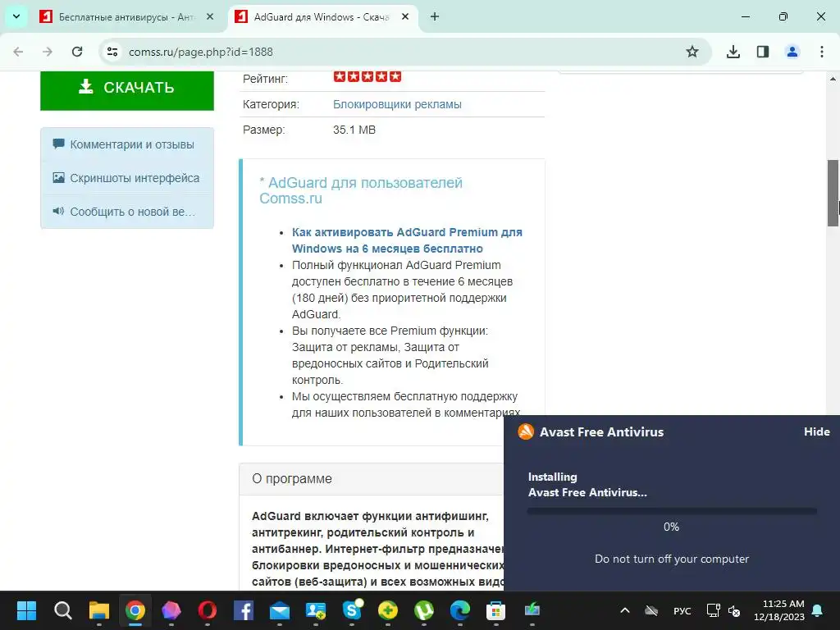Open File Explorer from taskbar
This screenshot has width=840, height=630.
tap(99, 610)
